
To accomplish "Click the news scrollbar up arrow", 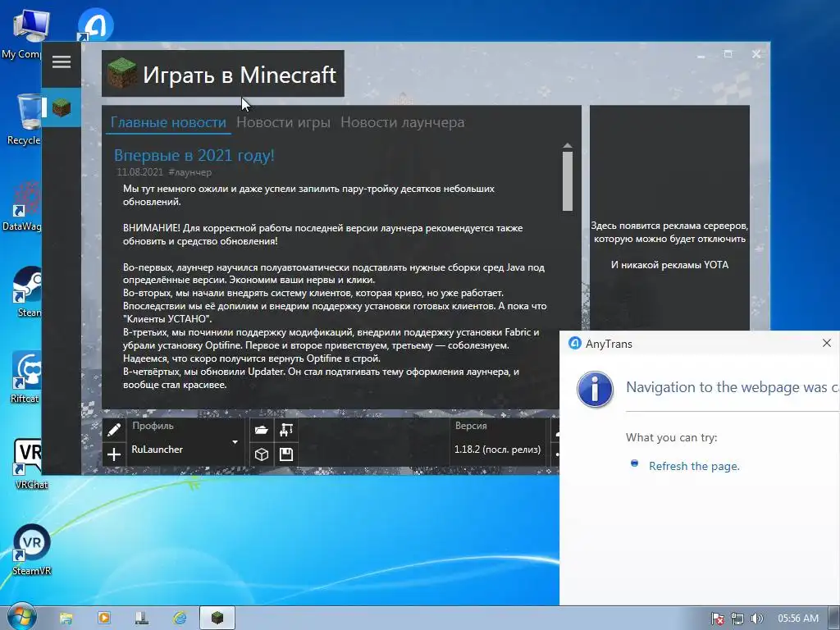I will pos(568,146).
